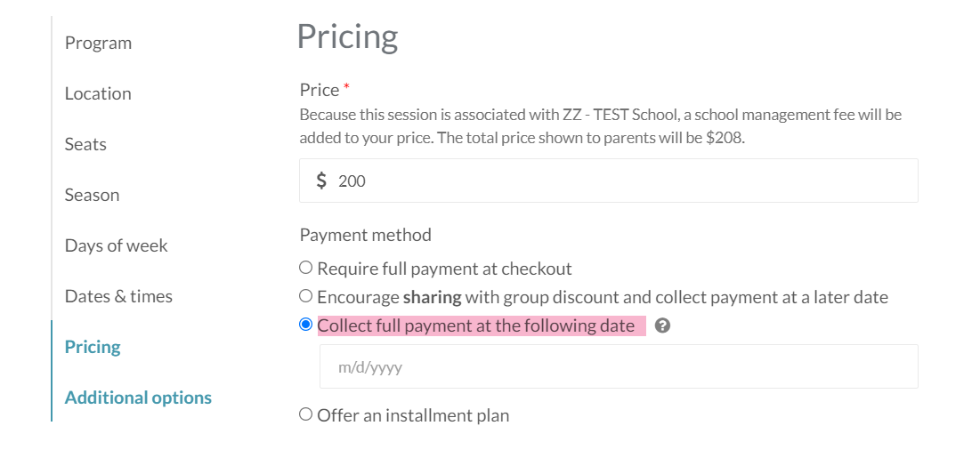Jump to Additional options
Image resolution: width=980 pixels, height=466 pixels.
[138, 398]
